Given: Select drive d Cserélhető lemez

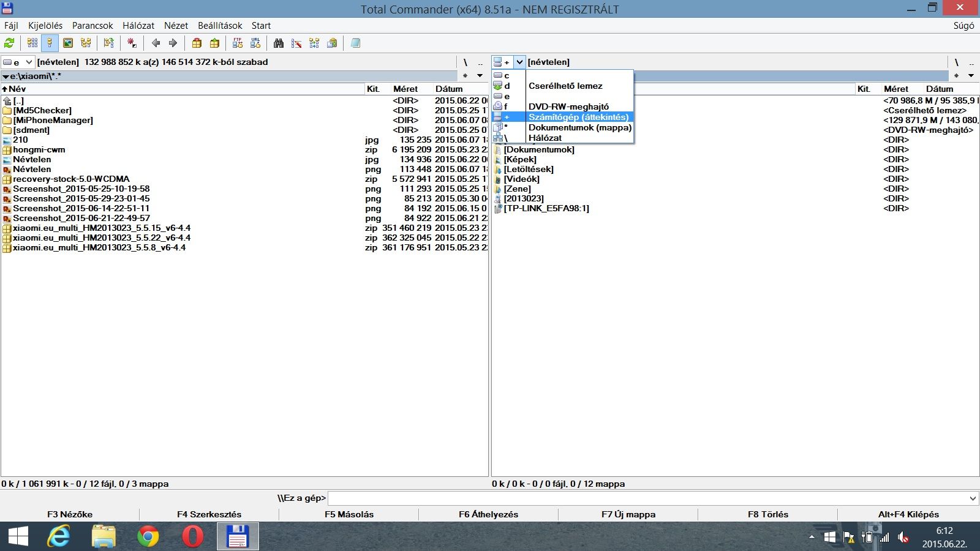Looking at the screenshot, I should [x=563, y=86].
